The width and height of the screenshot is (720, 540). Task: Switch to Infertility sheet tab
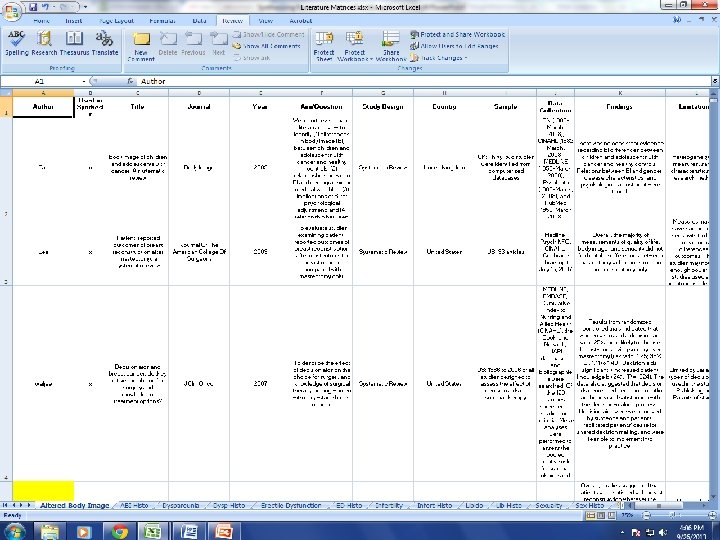click(x=389, y=505)
